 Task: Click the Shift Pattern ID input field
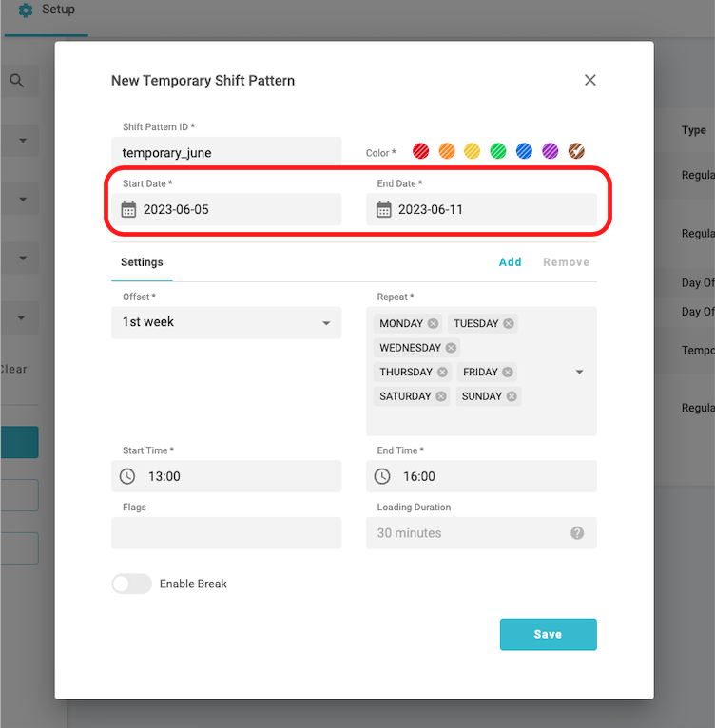[x=226, y=152]
